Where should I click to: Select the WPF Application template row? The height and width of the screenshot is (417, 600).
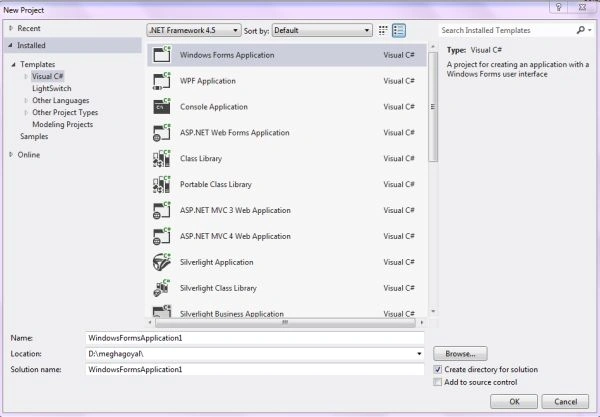pos(287,81)
